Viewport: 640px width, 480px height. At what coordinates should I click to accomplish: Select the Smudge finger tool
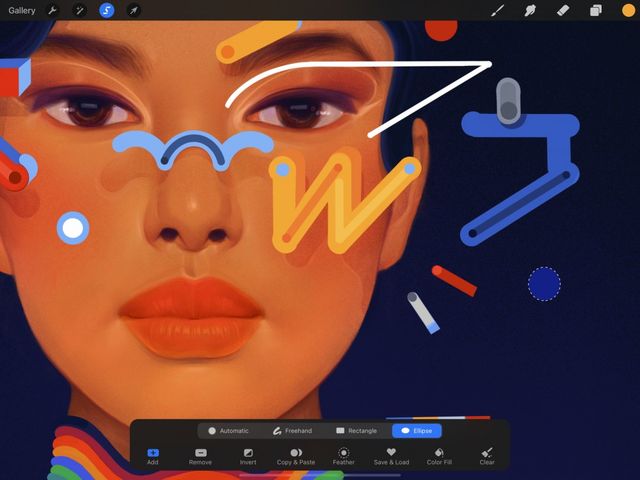pos(530,11)
